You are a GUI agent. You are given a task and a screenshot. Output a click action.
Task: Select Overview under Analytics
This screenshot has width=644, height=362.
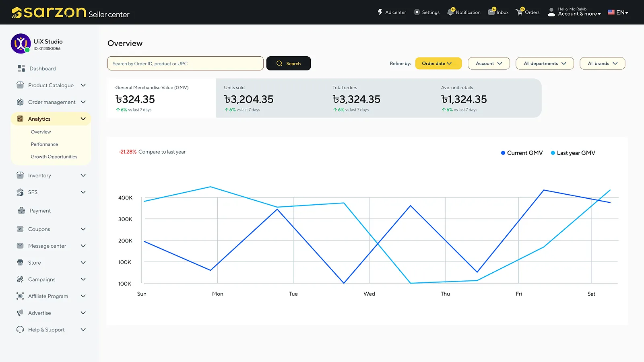[x=41, y=132]
